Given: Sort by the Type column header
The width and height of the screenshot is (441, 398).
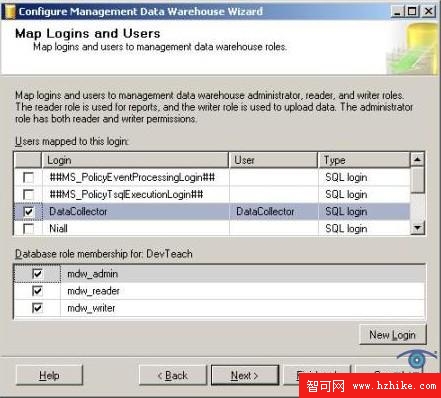Looking at the screenshot, I should pyautogui.click(x=364, y=160).
